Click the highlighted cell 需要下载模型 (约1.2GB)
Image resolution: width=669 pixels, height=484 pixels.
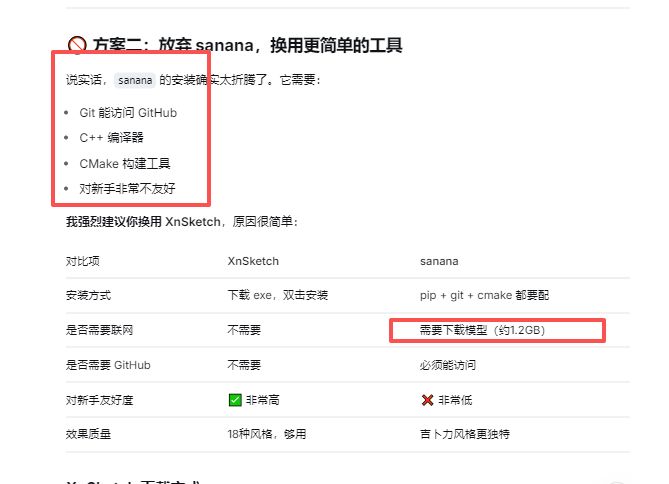pyautogui.click(x=482, y=330)
